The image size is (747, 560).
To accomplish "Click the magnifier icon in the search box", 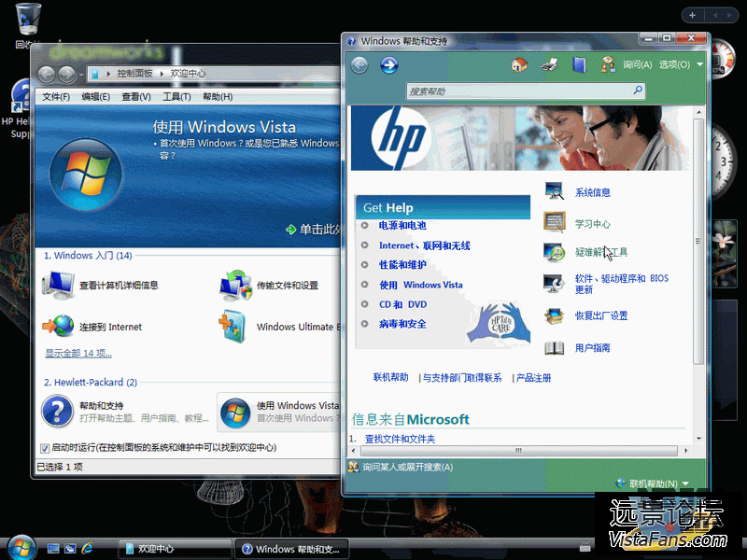I will tap(638, 91).
